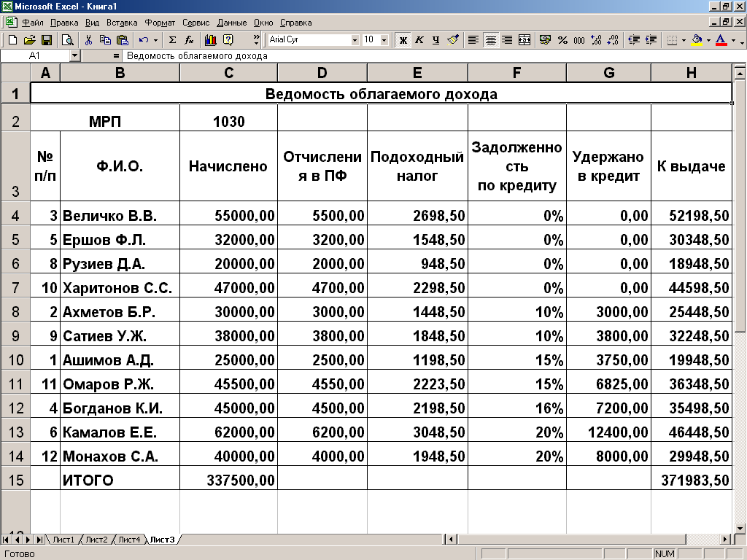Open the Undo history dropdown arrow
Image resolution: width=747 pixels, height=560 pixels.
pyautogui.click(x=156, y=40)
